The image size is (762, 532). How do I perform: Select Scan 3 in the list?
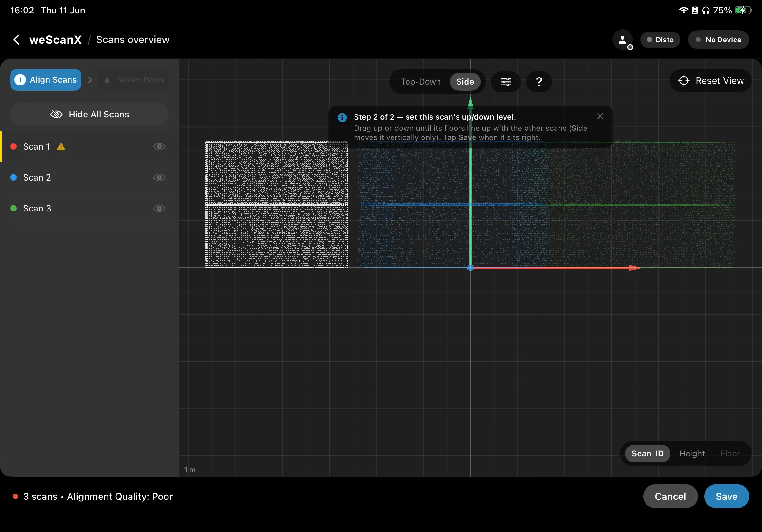pos(89,208)
